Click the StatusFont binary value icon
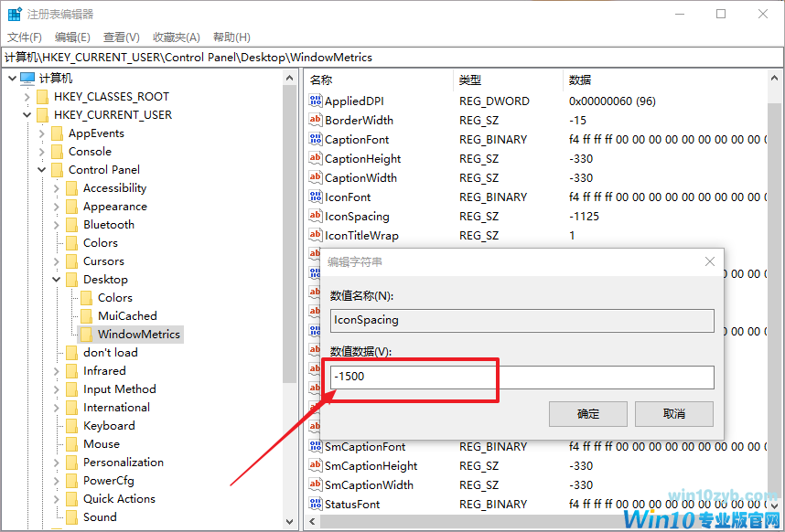 pos(317,505)
